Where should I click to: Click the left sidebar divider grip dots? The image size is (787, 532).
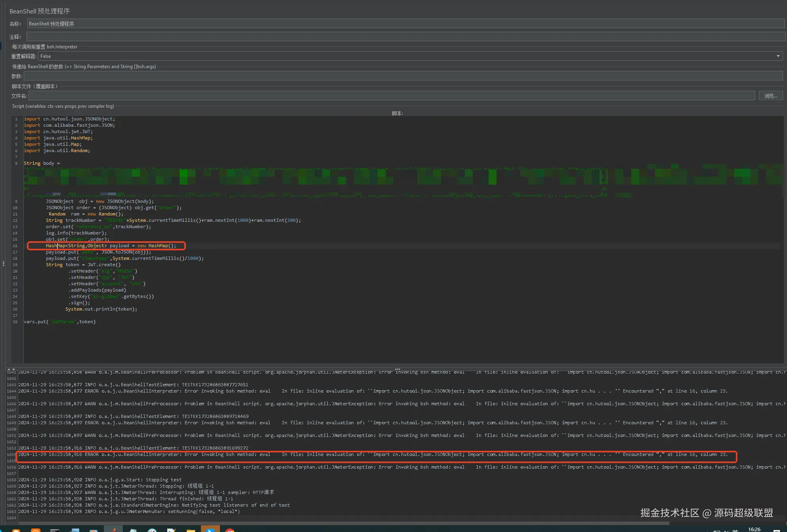3,263
